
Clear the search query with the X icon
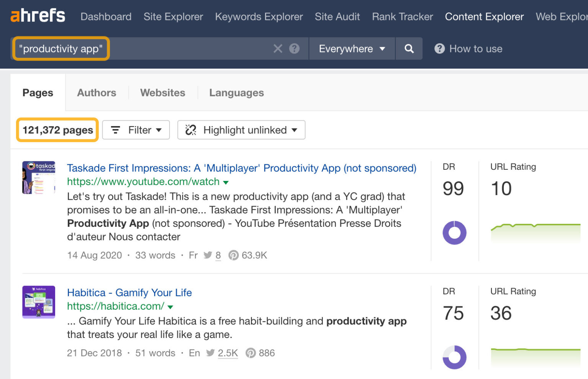pos(278,49)
